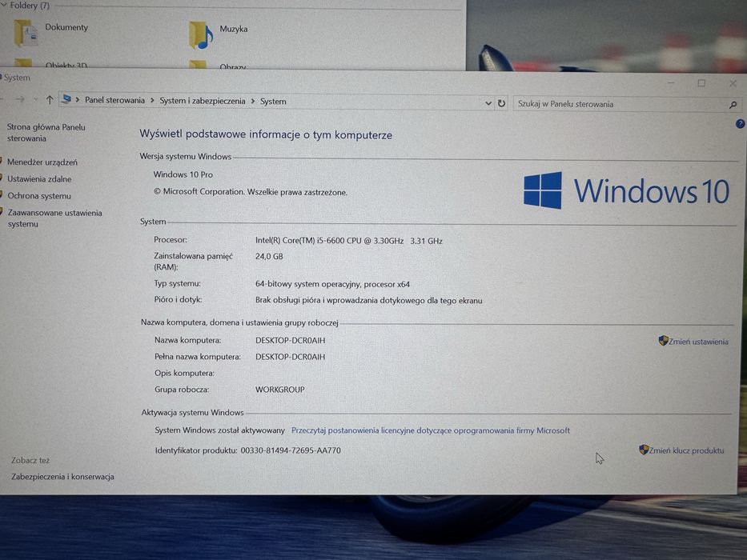Click the Pełna nazwa komputera value DESKTOP-DCR0AIH
This screenshot has height=560, width=747.
click(x=290, y=357)
